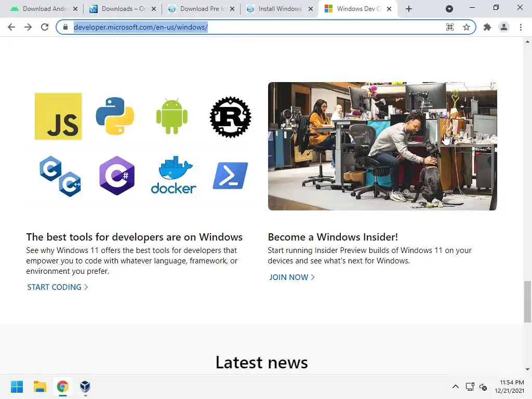Click the JavaScript JS logo
This screenshot has width=532, height=399.
click(58, 116)
